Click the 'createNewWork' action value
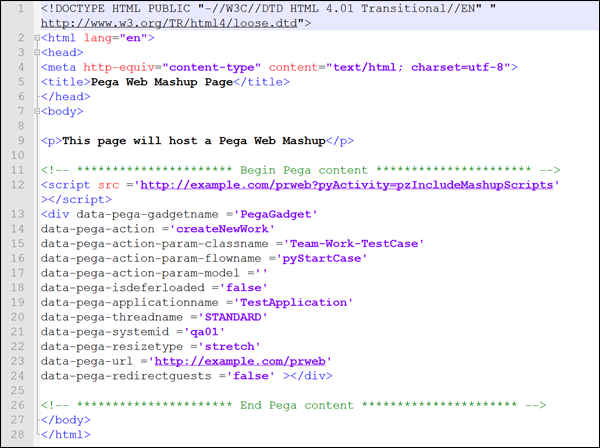 tap(222, 229)
